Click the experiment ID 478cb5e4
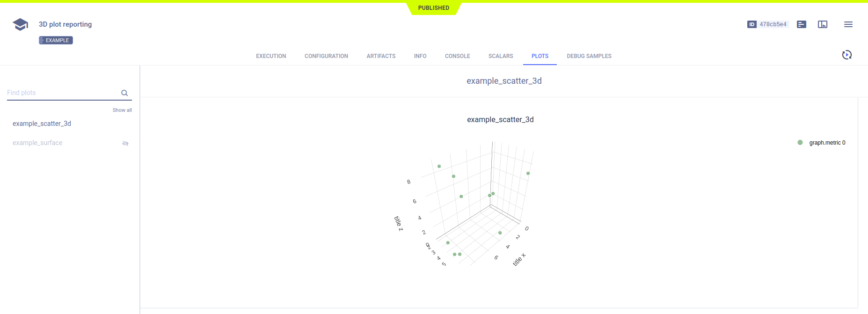 point(773,24)
